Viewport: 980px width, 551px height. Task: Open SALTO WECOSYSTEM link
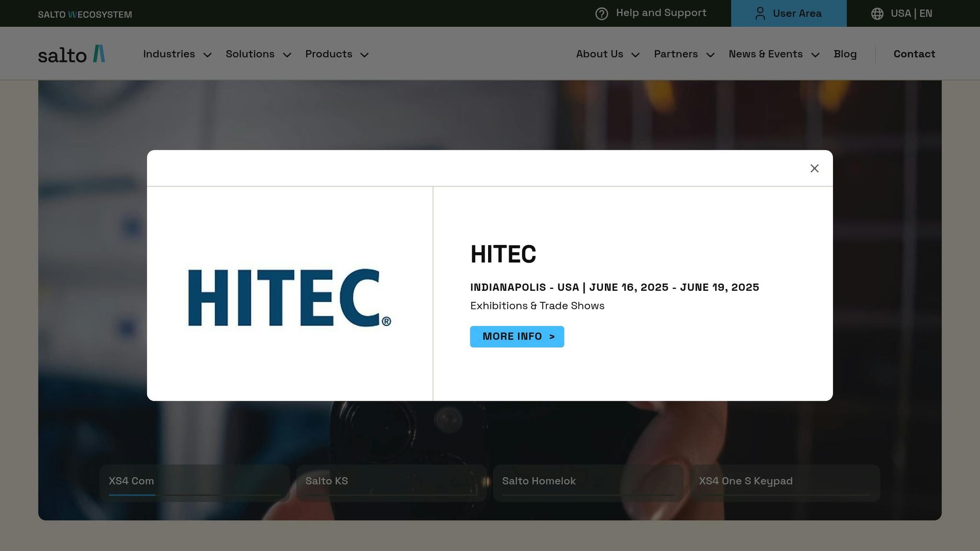[x=85, y=14]
